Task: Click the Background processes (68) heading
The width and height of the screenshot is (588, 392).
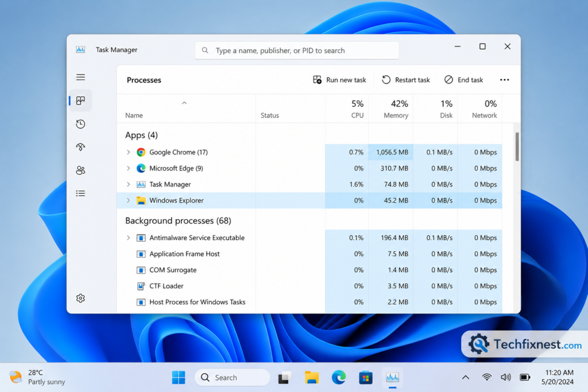Action: coord(178,221)
